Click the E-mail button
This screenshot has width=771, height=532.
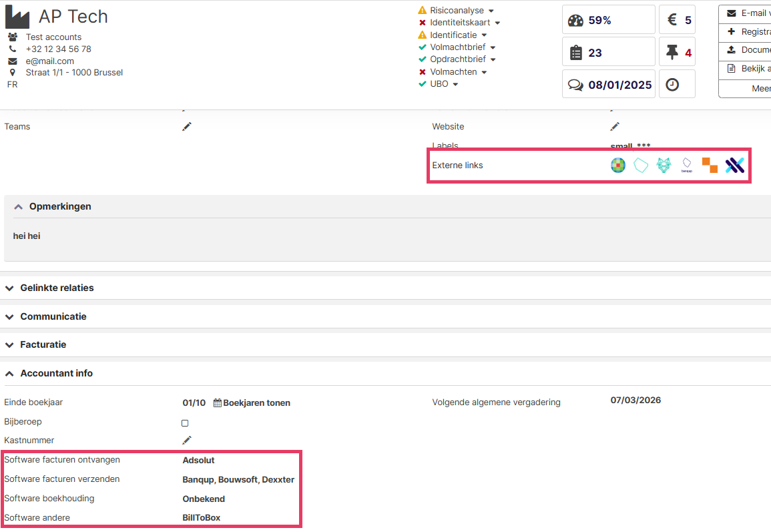click(745, 14)
